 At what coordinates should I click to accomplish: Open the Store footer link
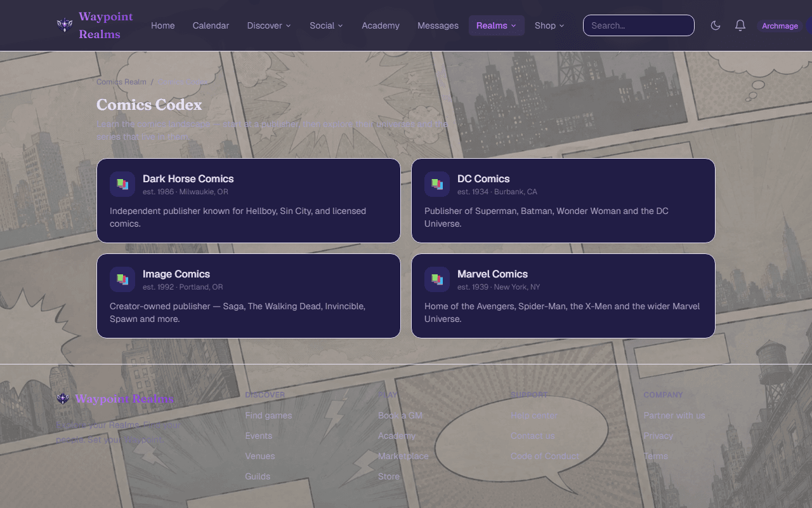pyautogui.click(x=389, y=476)
